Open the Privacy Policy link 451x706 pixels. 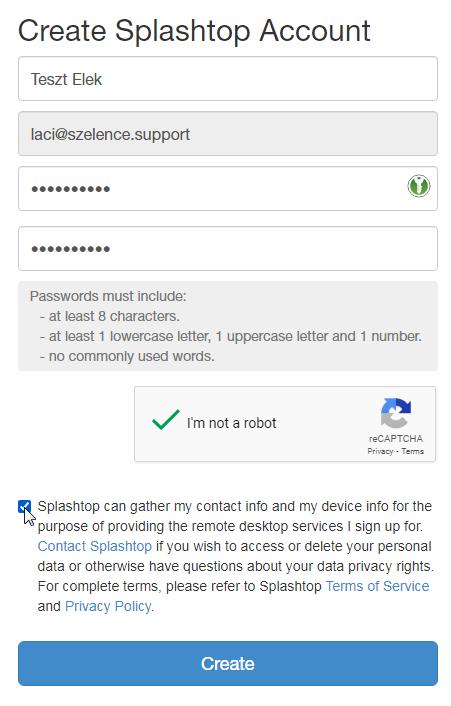[x=108, y=606]
